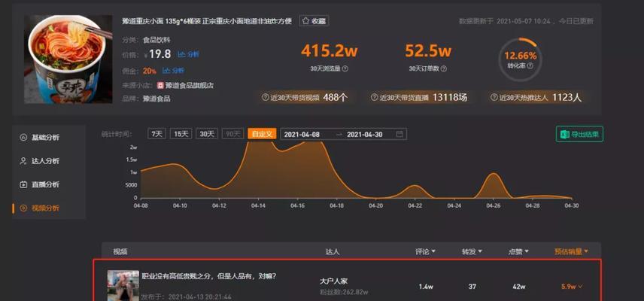Click the 粉丝数:262.82w text
The width and height of the screenshot is (644, 301).
tap(344, 293)
